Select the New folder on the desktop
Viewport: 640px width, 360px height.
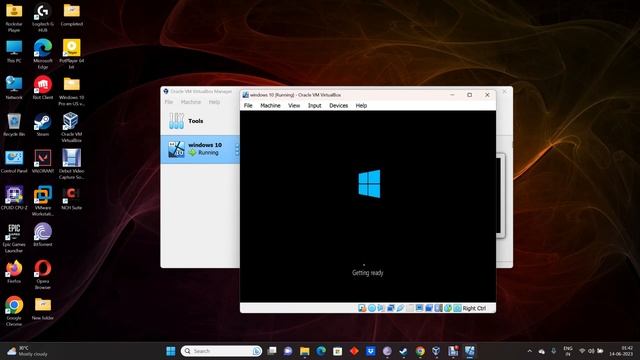coord(42,309)
